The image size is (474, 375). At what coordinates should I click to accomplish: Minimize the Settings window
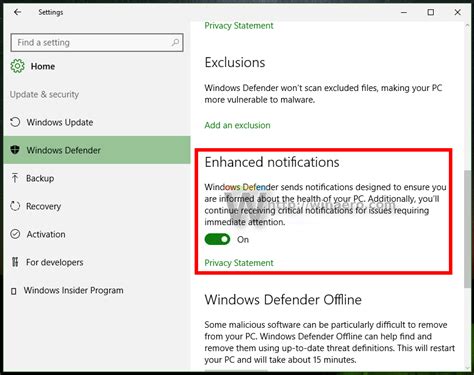click(404, 12)
